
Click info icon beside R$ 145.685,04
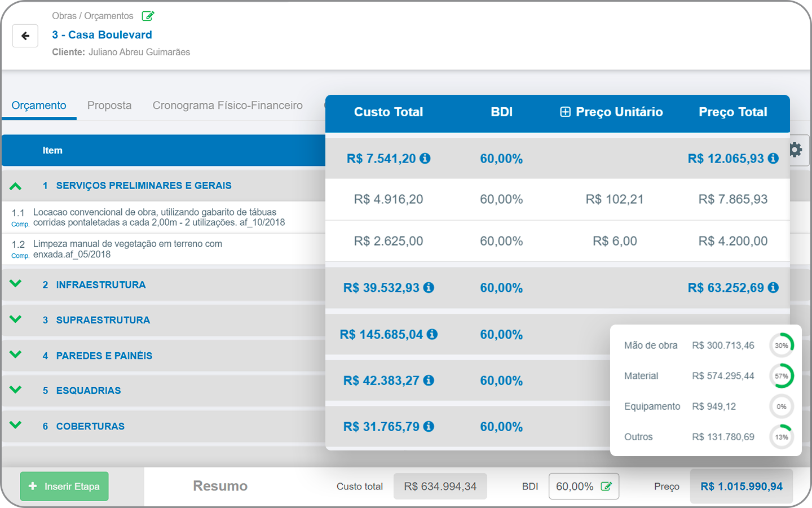coord(432,334)
